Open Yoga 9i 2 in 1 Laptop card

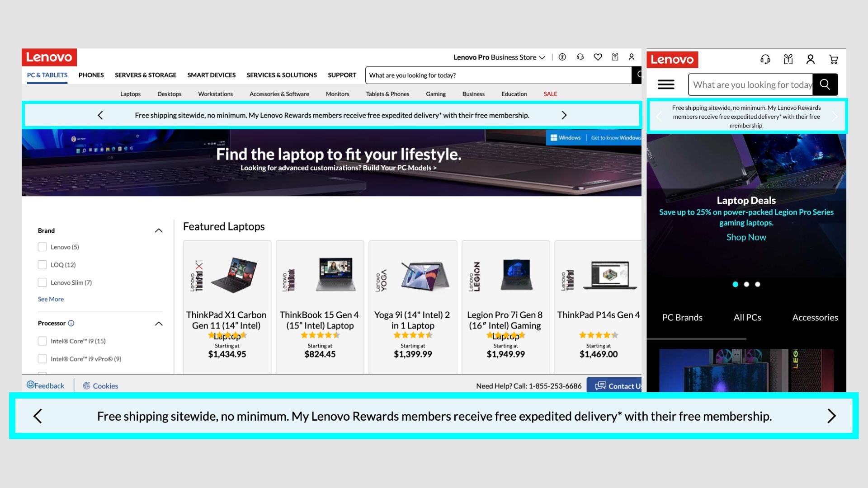[413, 307]
